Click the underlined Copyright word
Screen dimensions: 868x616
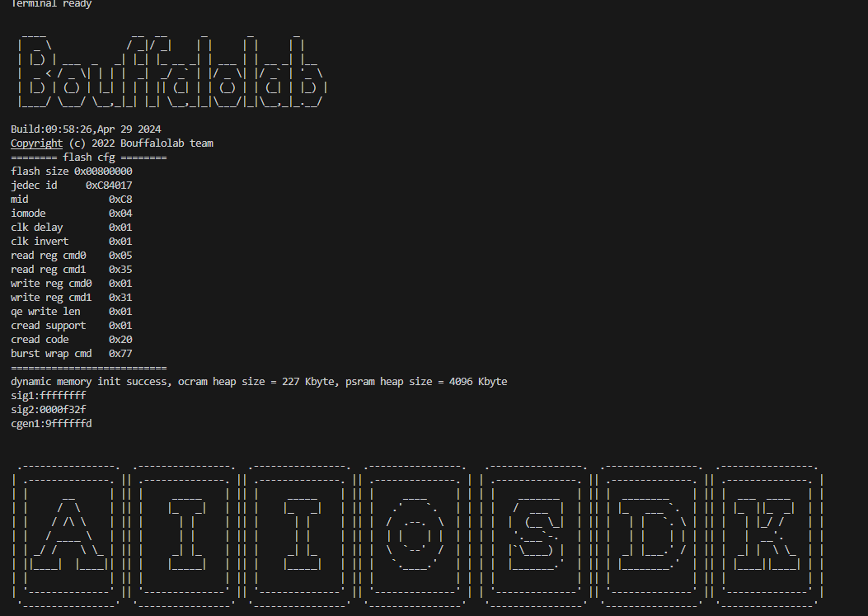[x=36, y=143]
